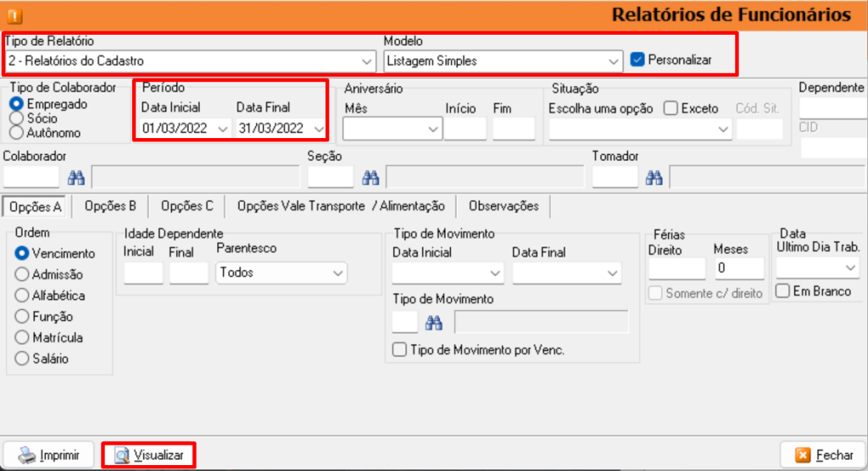Open the Observações tab

[x=504, y=206]
